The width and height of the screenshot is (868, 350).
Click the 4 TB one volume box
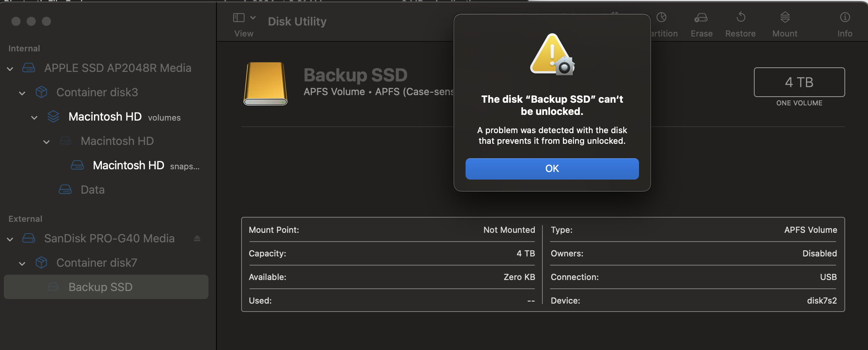coord(799,82)
